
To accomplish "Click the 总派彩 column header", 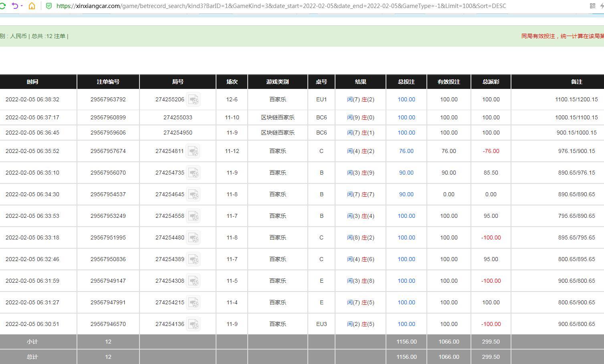I will [x=491, y=82].
